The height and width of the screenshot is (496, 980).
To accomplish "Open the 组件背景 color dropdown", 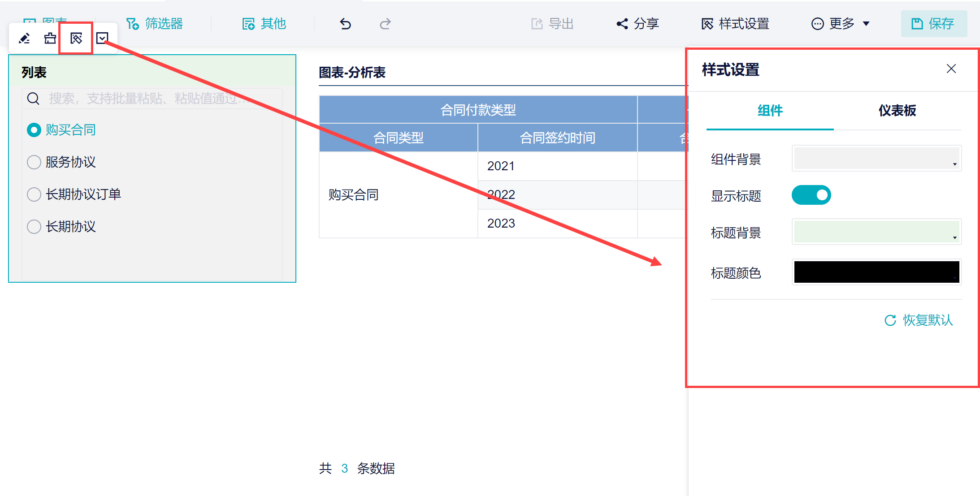I will [x=876, y=158].
